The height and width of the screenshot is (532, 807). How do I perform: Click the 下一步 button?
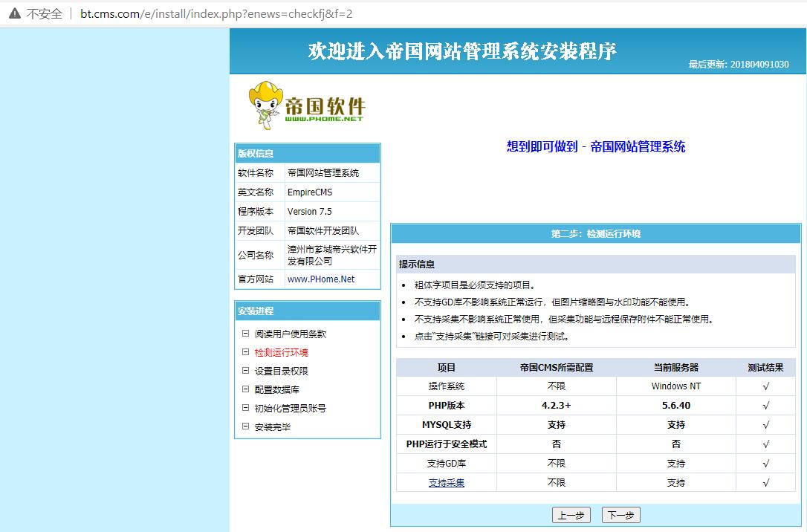pos(620,515)
